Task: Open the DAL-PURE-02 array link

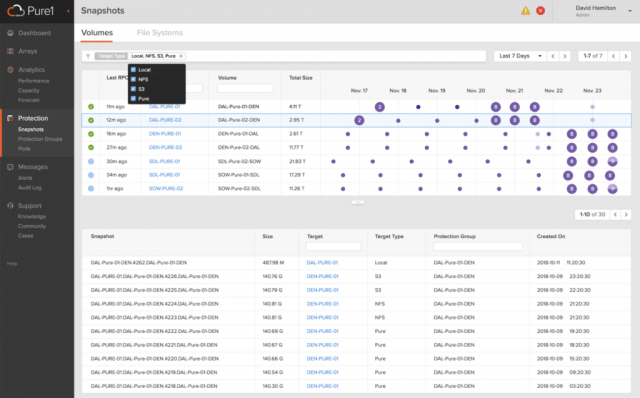Action: pos(165,120)
